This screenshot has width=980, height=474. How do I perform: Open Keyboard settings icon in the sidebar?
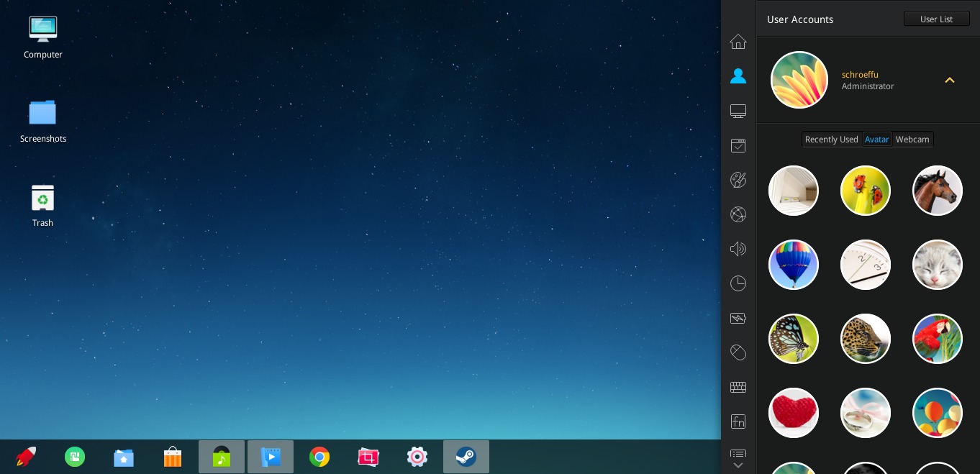coord(738,387)
